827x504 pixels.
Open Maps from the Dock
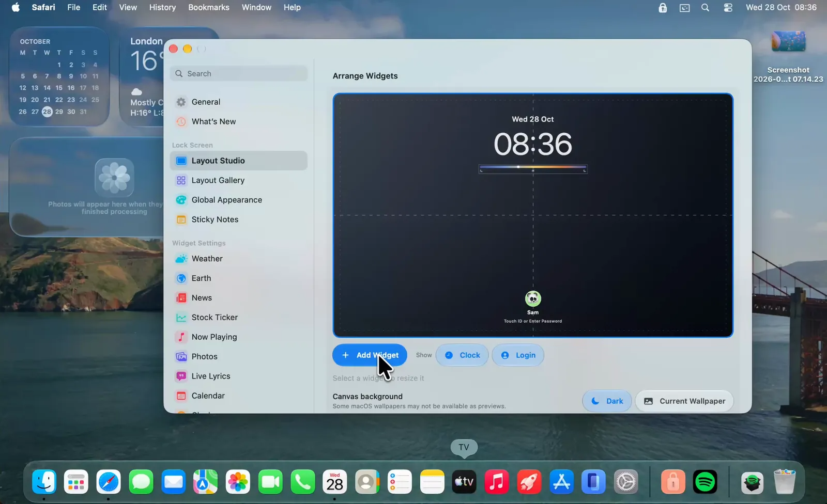tap(206, 482)
